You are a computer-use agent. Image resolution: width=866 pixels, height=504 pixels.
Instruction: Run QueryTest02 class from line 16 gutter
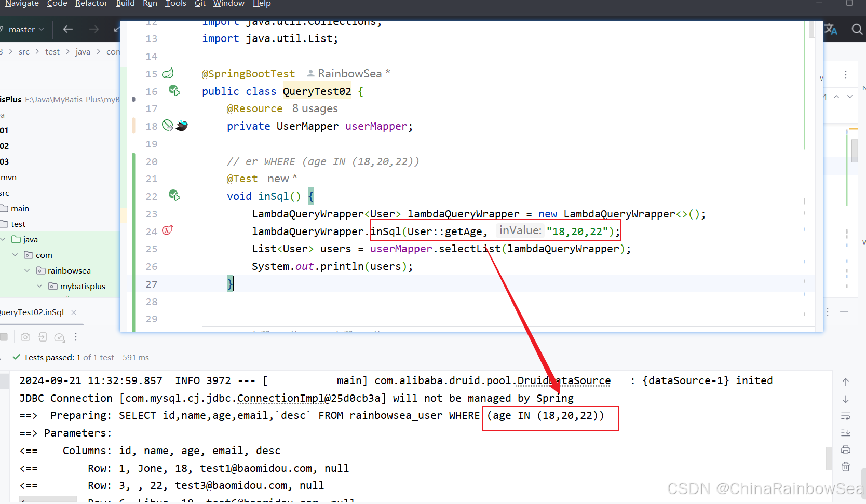click(174, 91)
